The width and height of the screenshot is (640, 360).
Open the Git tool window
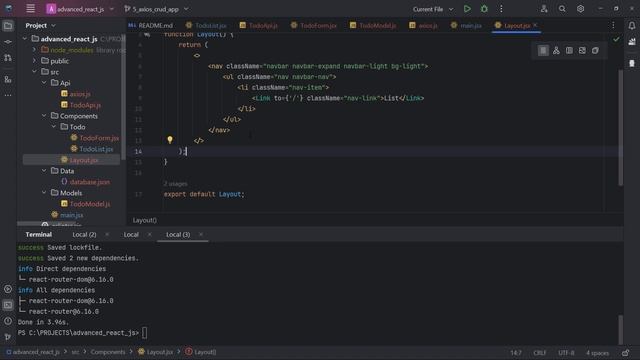[8, 337]
